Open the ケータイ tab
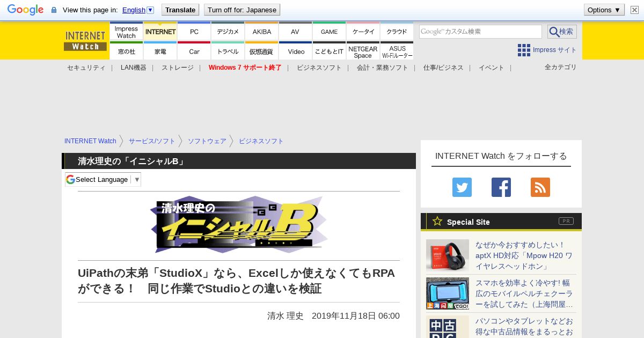 click(x=363, y=31)
